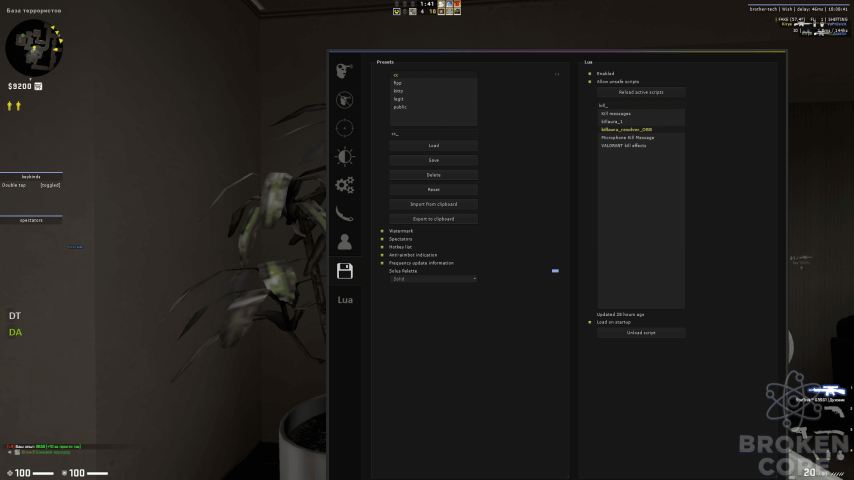Click the keybinds panel header

click(x=31, y=177)
